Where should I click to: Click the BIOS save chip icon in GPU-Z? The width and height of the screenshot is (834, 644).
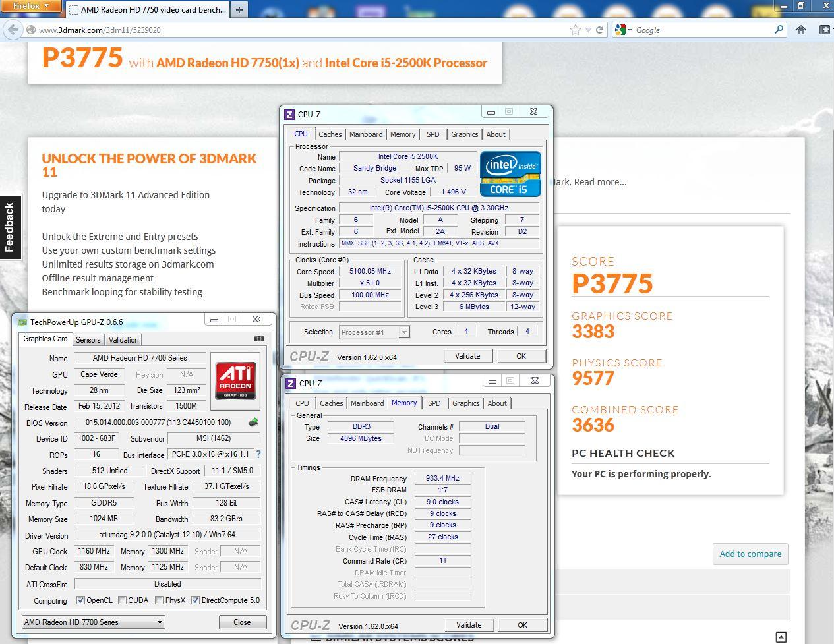click(253, 423)
